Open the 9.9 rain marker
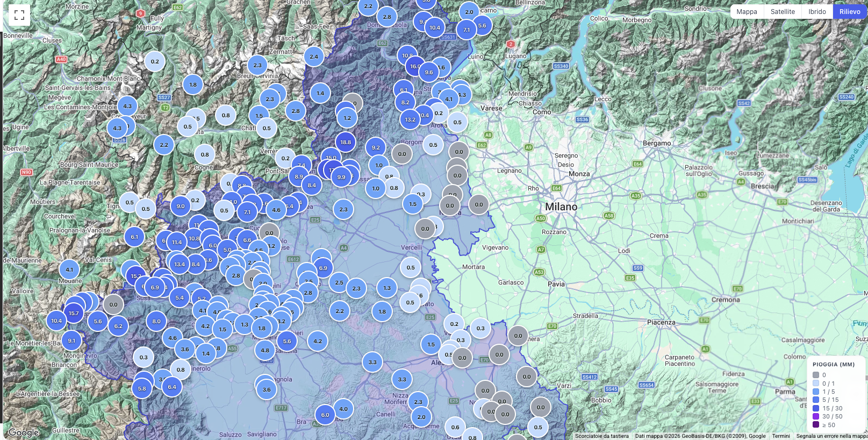The height and width of the screenshot is (440, 868). tap(341, 177)
